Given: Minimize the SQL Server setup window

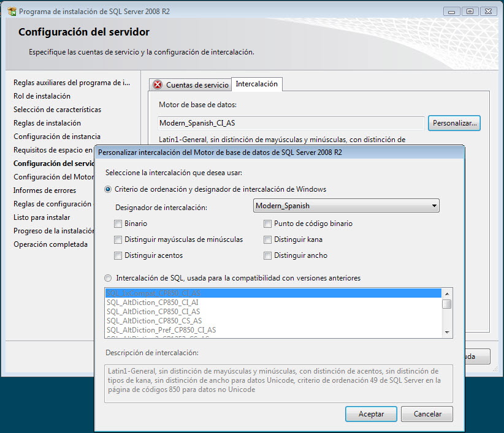Looking at the screenshot, I should pyautogui.click(x=452, y=12).
